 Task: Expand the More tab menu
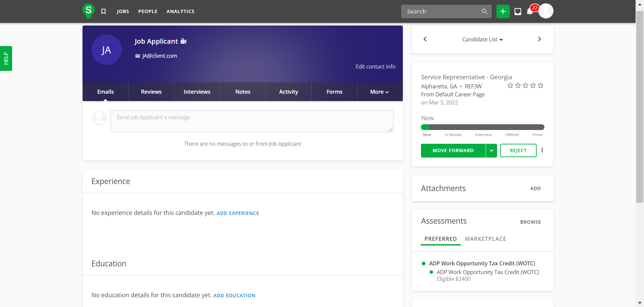point(379,92)
